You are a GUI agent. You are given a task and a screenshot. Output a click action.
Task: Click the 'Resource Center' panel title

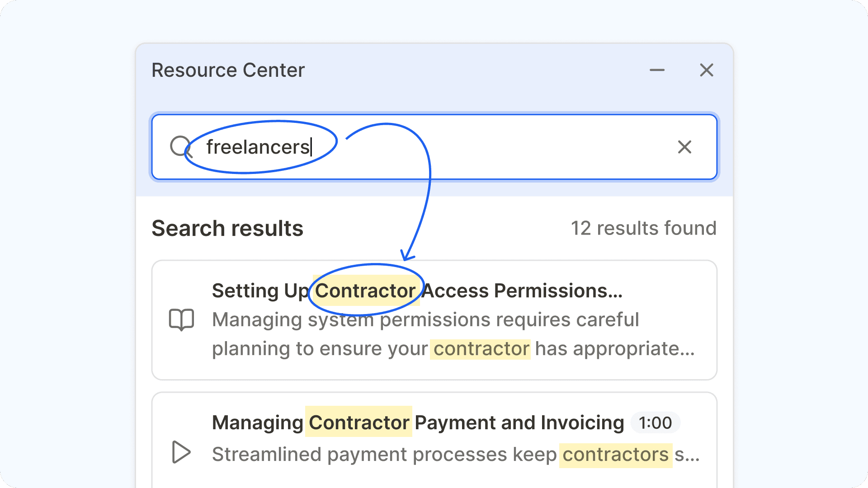pos(228,70)
